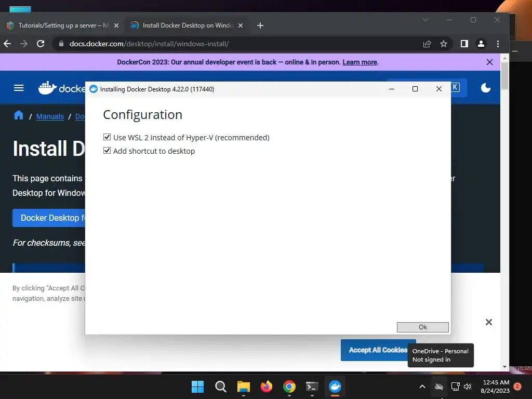
Task: Go forward in browser history
Action: (x=24, y=44)
